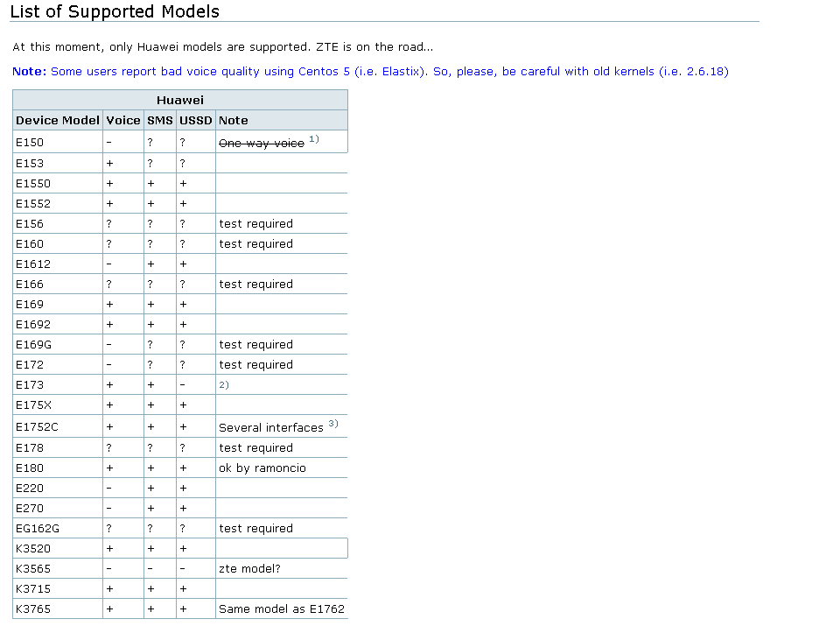The width and height of the screenshot is (840, 633).
Task: Click the 'ok by ramoncio' note
Action: tap(262, 468)
